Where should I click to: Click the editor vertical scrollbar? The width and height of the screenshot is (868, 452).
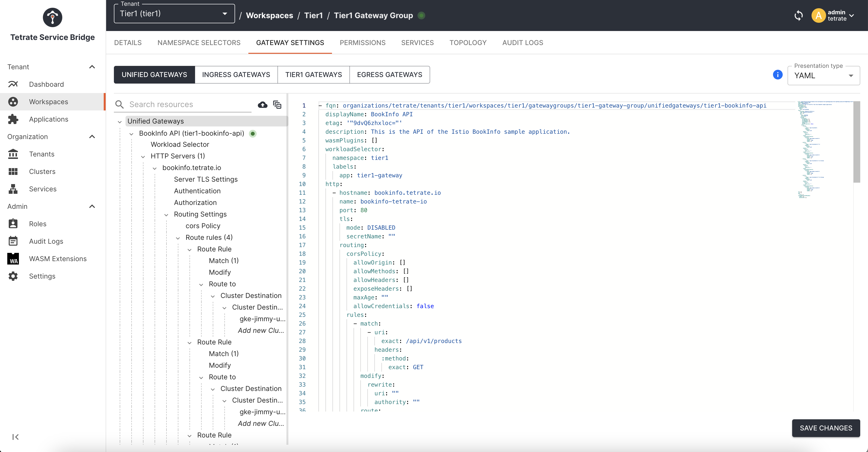[857, 142]
